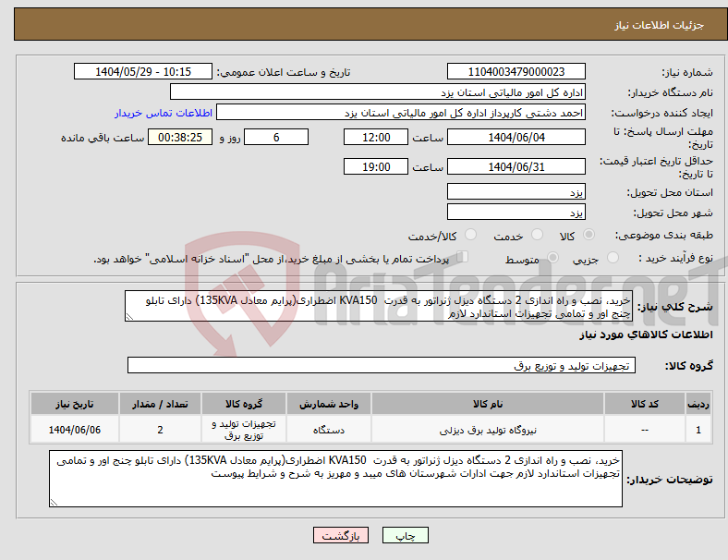Click the cell نیروگاه تولید برق دیزلی
The height and width of the screenshot is (560, 728).
click(488, 430)
